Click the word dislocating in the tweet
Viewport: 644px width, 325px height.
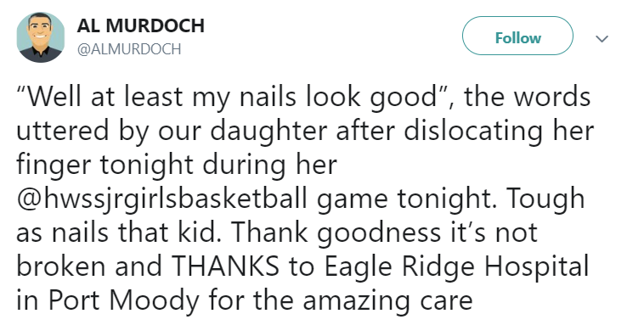[x=472, y=132]
